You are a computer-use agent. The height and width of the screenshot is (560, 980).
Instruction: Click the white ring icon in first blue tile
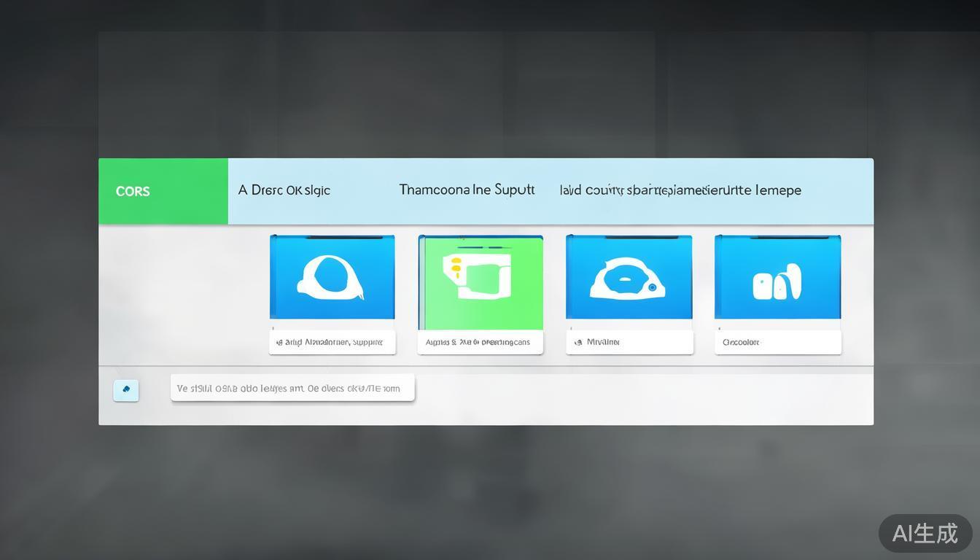[330, 278]
